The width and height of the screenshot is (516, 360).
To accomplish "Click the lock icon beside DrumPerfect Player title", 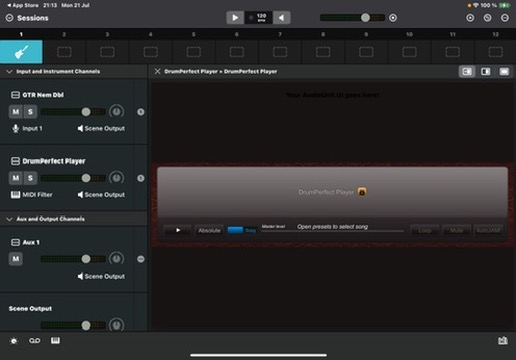I will 362,192.
